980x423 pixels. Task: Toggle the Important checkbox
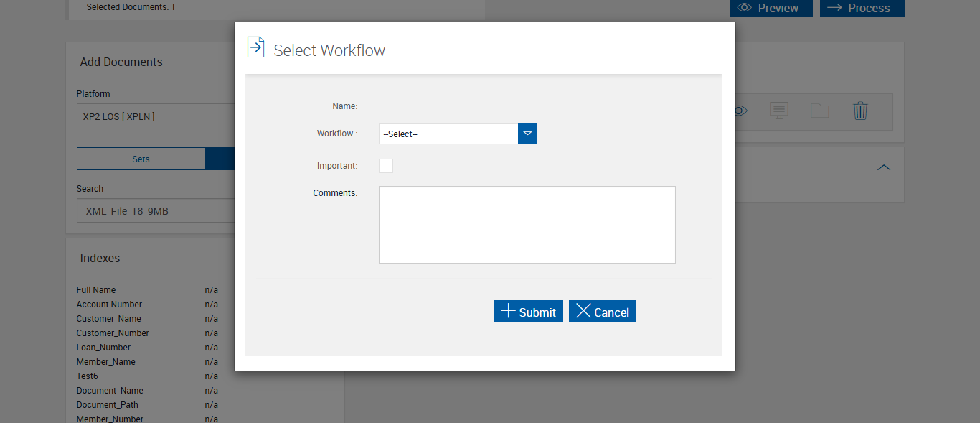tap(386, 166)
